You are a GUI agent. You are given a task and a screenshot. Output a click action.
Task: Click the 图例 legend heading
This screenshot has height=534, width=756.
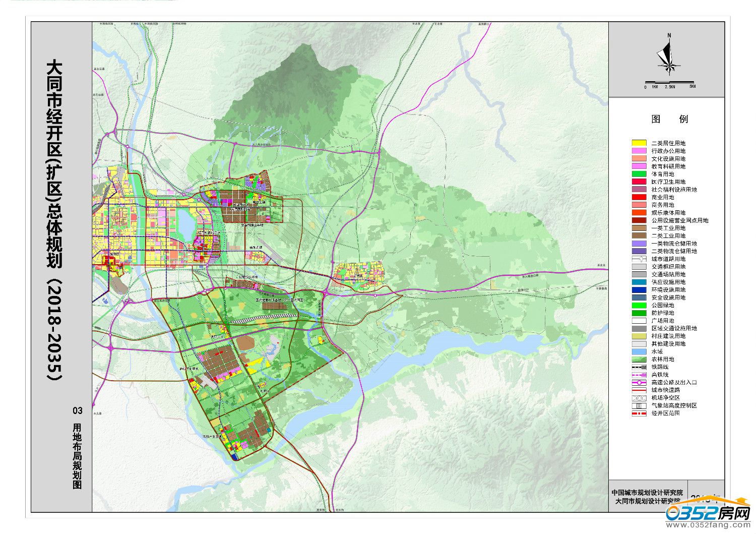pos(669,119)
